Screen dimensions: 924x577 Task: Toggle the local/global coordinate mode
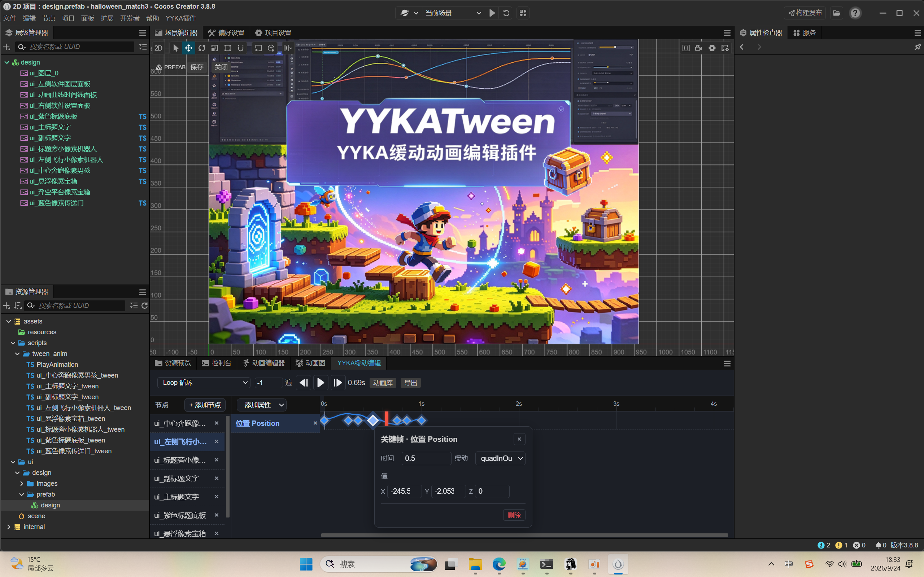pos(271,48)
